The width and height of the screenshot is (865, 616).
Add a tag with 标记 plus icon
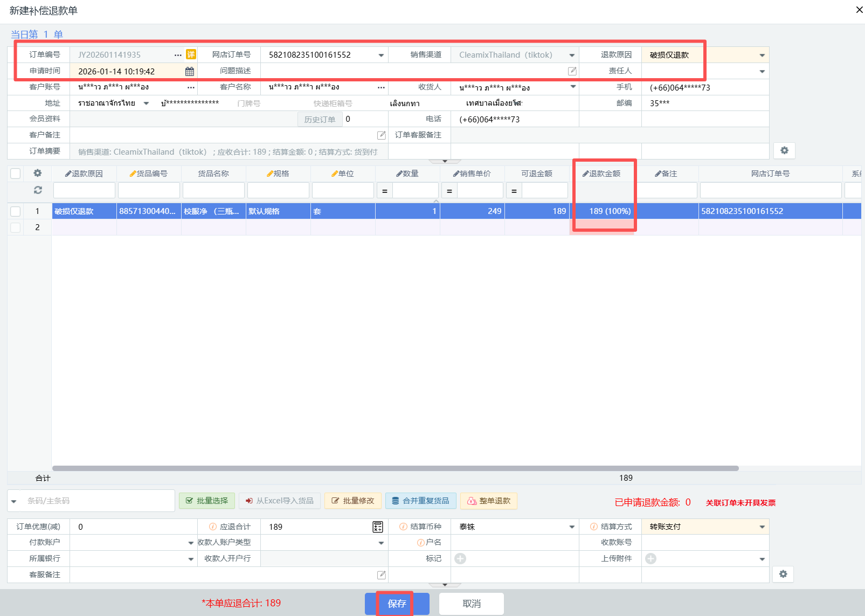click(x=460, y=558)
